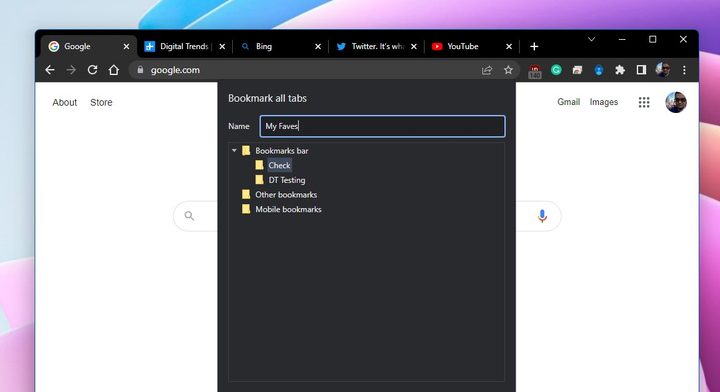Open the About link
The width and height of the screenshot is (720, 392).
click(65, 102)
